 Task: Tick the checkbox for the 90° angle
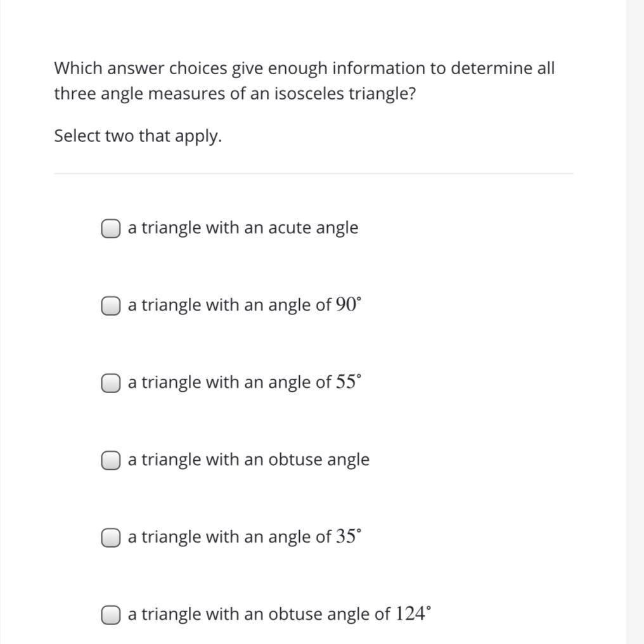110,306
